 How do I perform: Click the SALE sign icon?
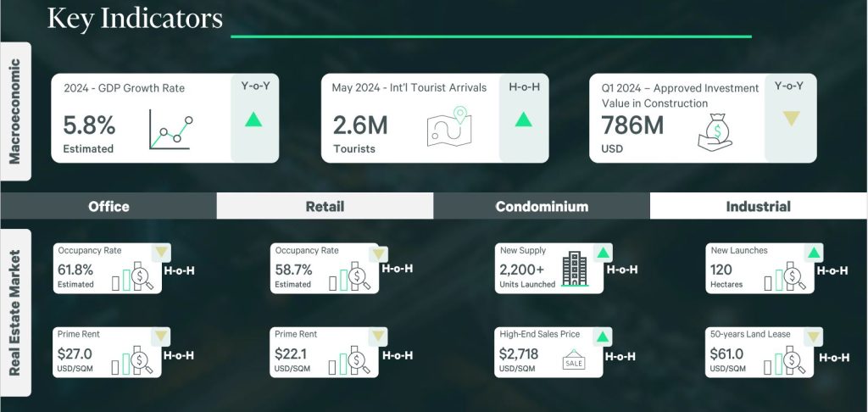574,362
